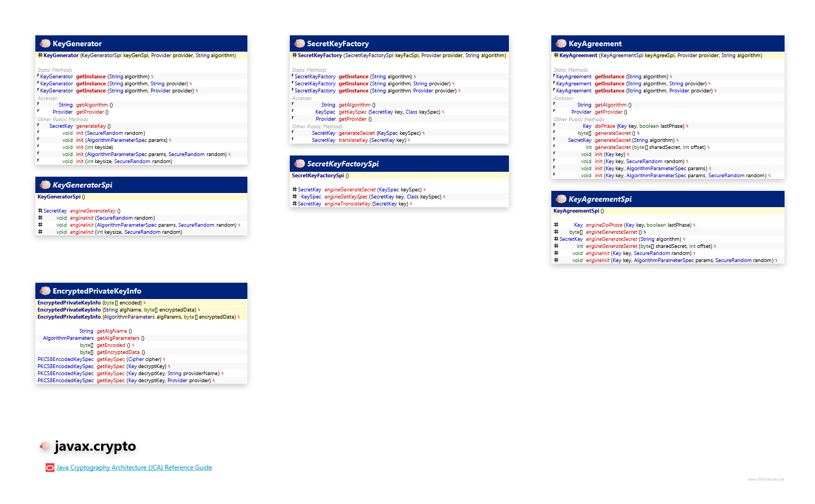Viewport: 815px width, 504px height.
Task: Click SecretKeyFactorySpi engineGetKeySpec method
Action: click(399, 197)
